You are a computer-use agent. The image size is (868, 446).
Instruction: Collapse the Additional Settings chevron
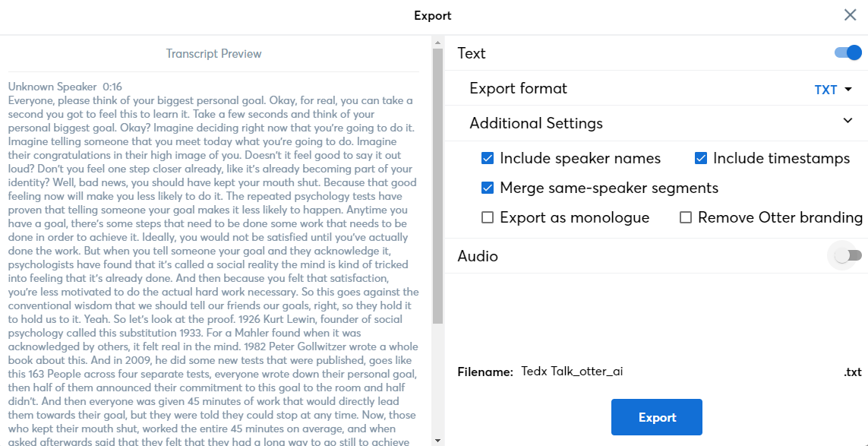pos(847,120)
